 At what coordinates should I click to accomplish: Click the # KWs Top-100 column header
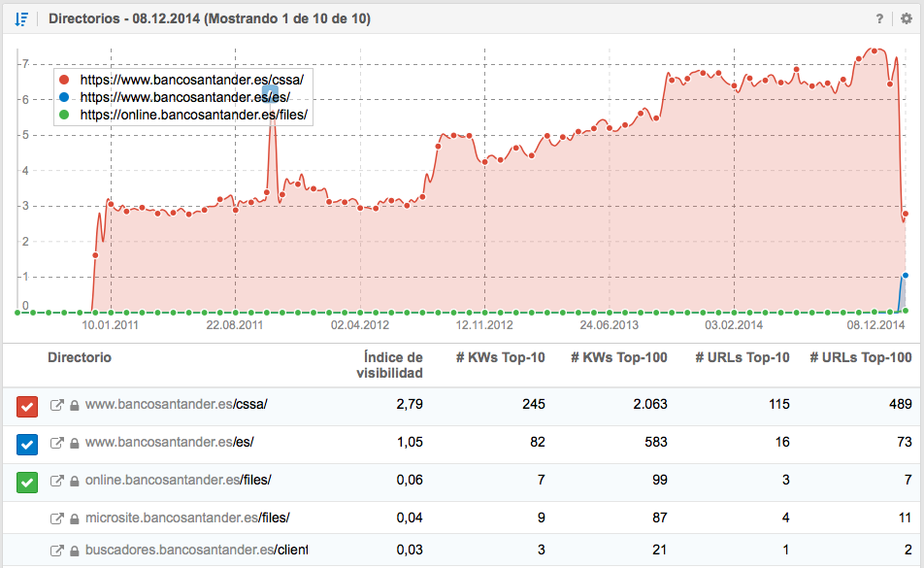click(x=618, y=357)
